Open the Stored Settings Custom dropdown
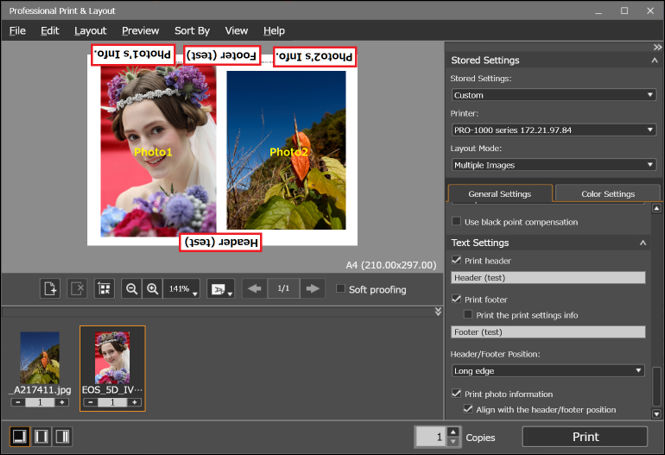Viewport: 665px width, 455px height. (x=553, y=95)
